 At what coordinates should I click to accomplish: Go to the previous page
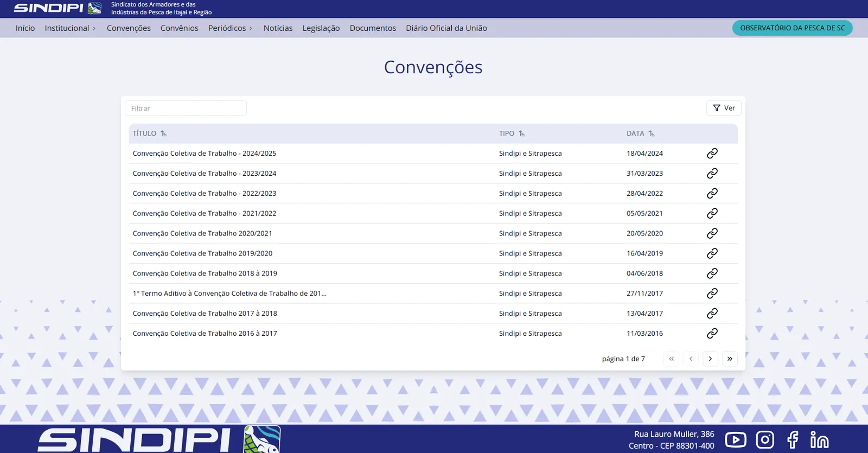pos(691,359)
